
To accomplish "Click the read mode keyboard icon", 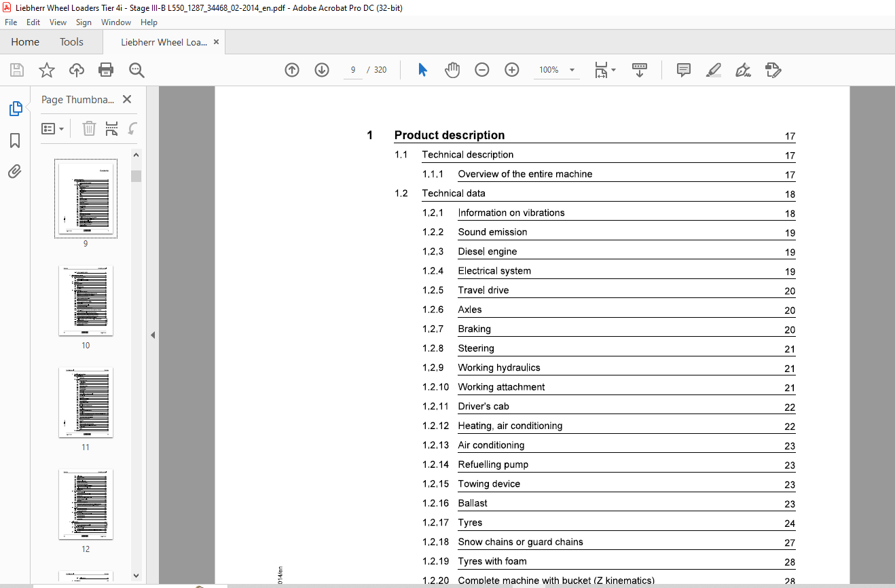I will tap(639, 70).
